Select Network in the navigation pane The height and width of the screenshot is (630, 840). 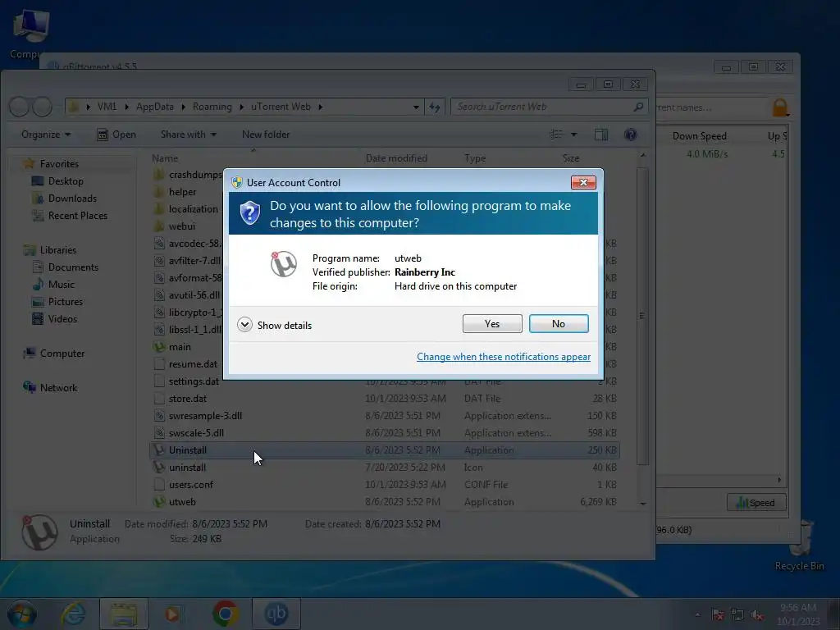[58, 388]
